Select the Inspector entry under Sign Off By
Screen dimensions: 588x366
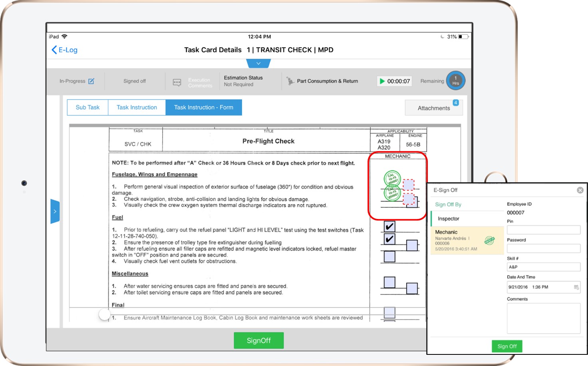tap(449, 219)
